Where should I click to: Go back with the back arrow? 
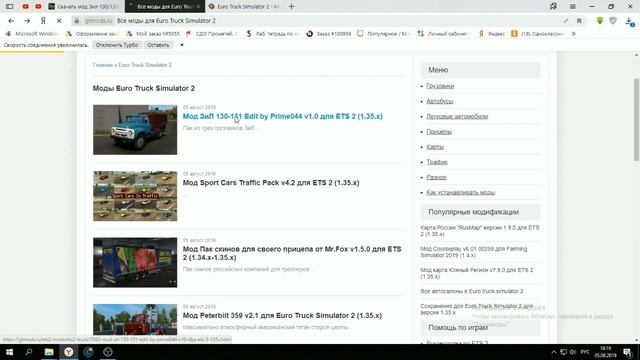(11, 20)
